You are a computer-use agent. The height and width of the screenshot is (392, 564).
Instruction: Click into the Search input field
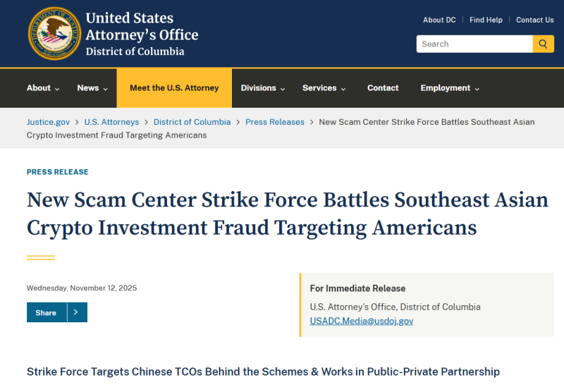(474, 44)
